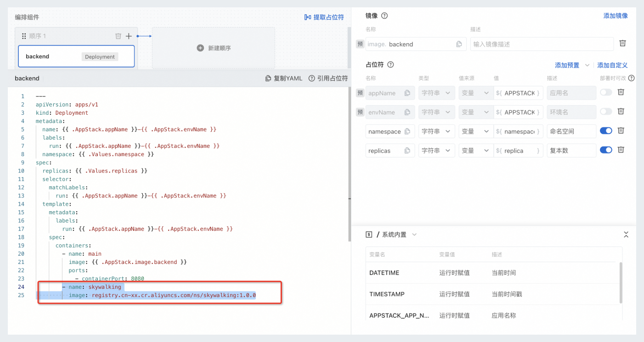Click help icon next to 占位符
Image resolution: width=644 pixels, height=342 pixels.
point(390,65)
